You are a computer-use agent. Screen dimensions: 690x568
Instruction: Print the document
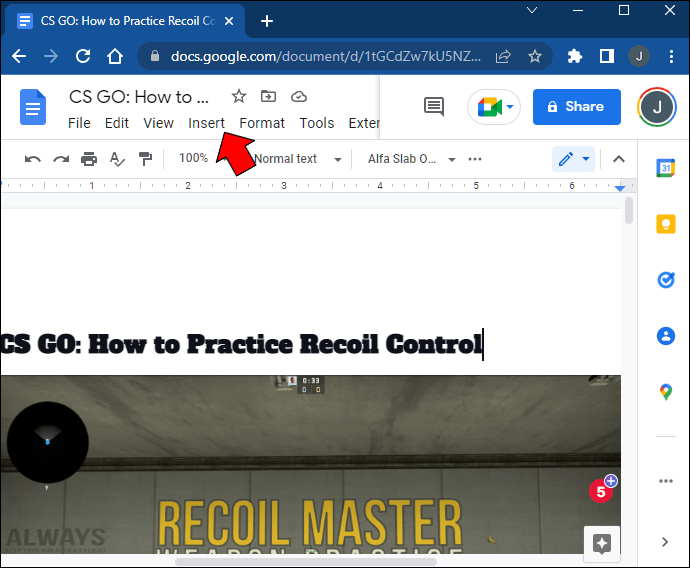point(89,159)
